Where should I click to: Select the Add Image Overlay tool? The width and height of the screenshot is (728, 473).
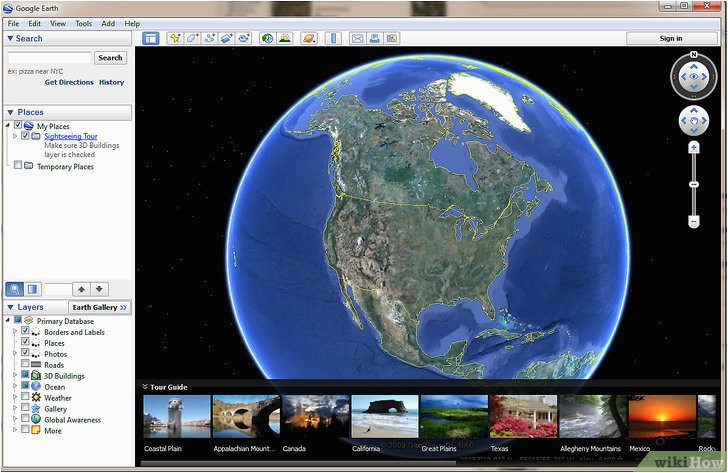pos(227,39)
